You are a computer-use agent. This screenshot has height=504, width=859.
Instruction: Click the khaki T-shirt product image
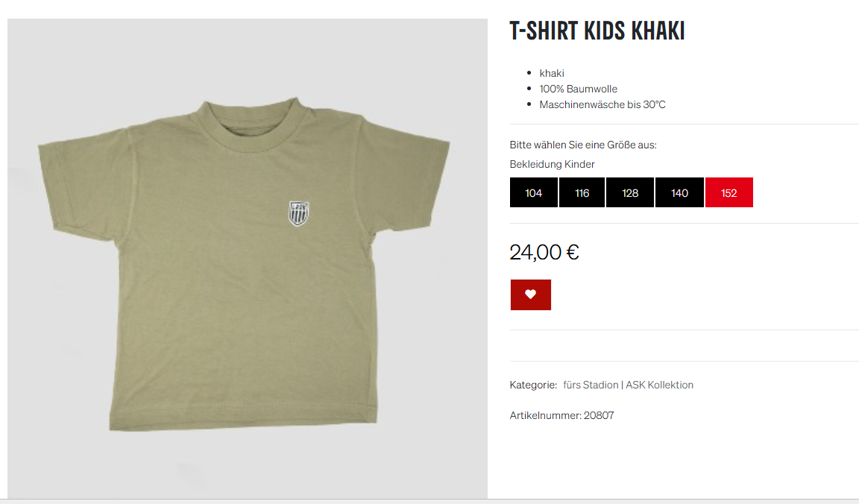pos(247,259)
